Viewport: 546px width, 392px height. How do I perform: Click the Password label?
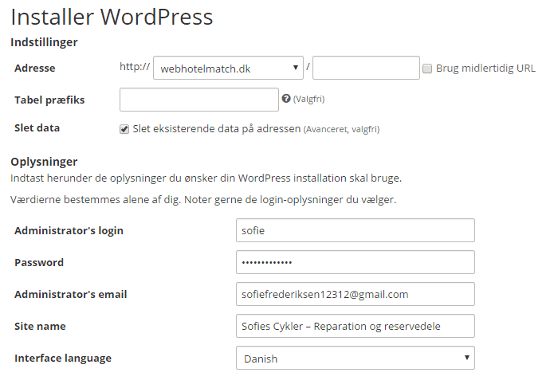pos(39,262)
